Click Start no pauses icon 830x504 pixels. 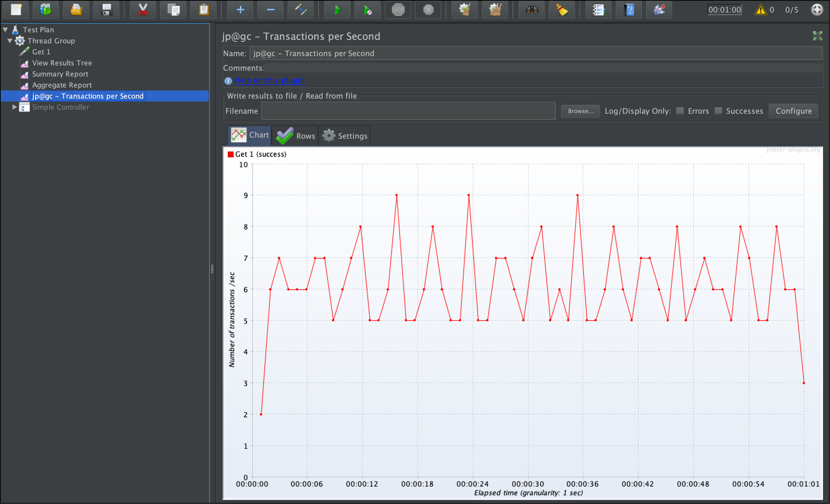(x=367, y=10)
